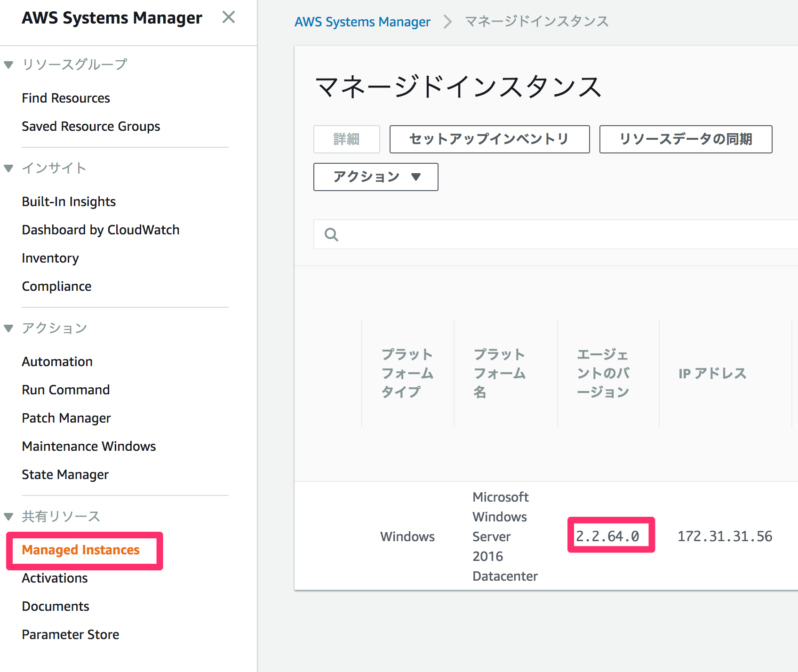The image size is (798, 672).
Task: Open Saved Resource Groups
Action: point(91,126)
